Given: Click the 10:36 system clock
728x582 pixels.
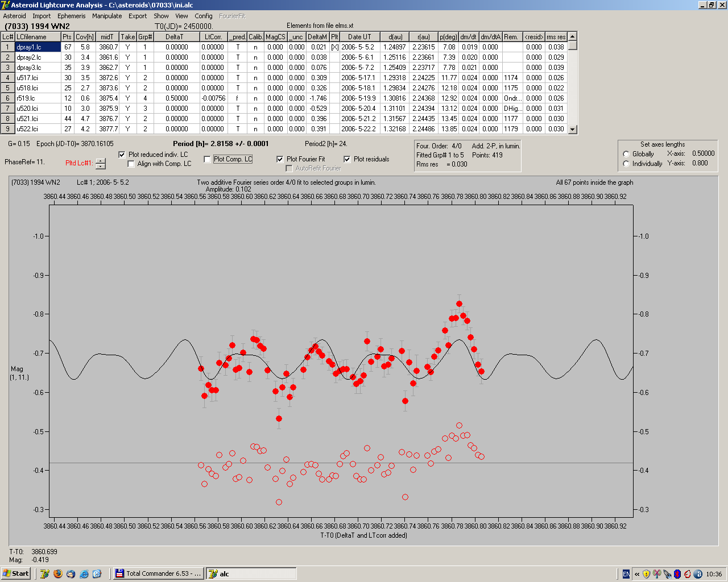Looking at the screenshot, I should click(714, 574).
